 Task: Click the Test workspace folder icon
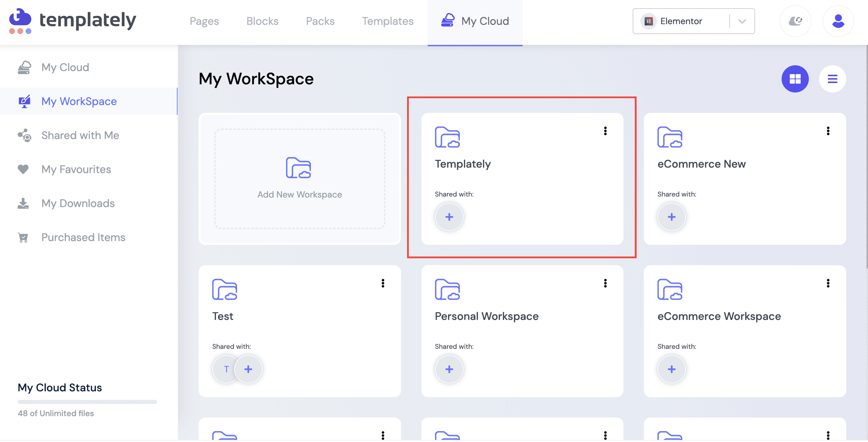pos(224,289)
